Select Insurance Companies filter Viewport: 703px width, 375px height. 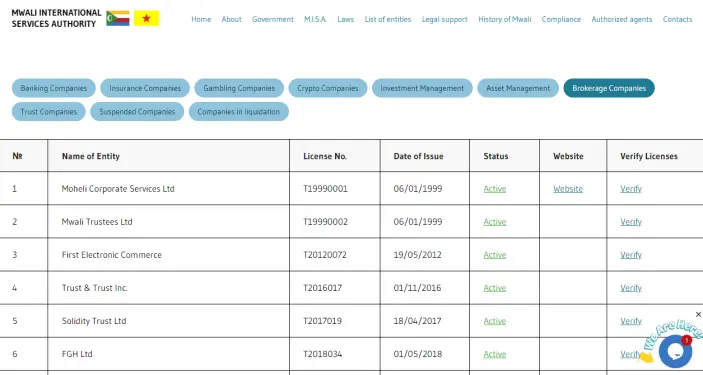145,88
